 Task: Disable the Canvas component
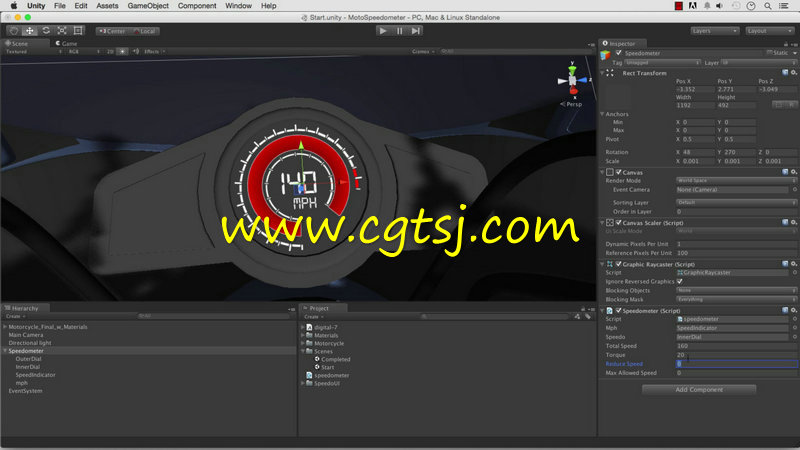618,172
